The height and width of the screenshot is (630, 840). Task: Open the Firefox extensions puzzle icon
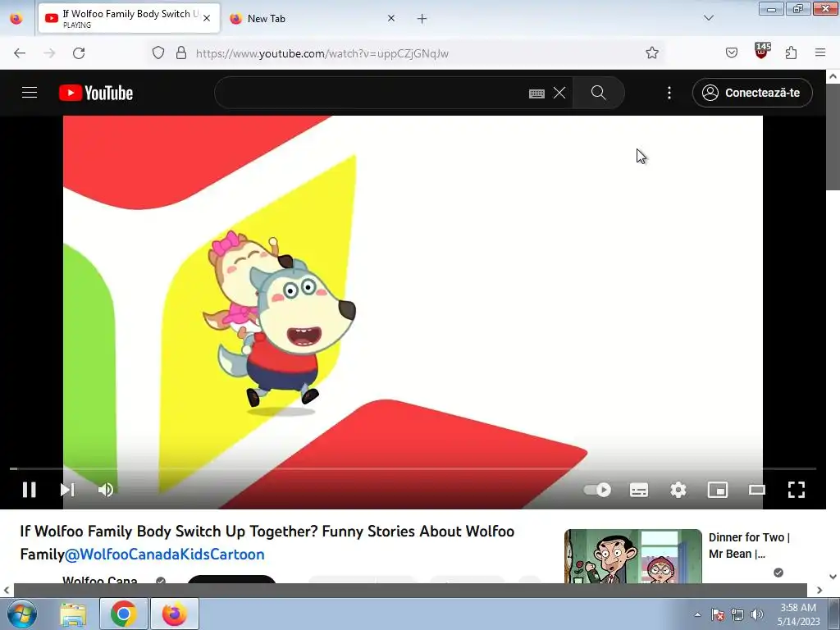pyautogui.click(x=792, y=52)
